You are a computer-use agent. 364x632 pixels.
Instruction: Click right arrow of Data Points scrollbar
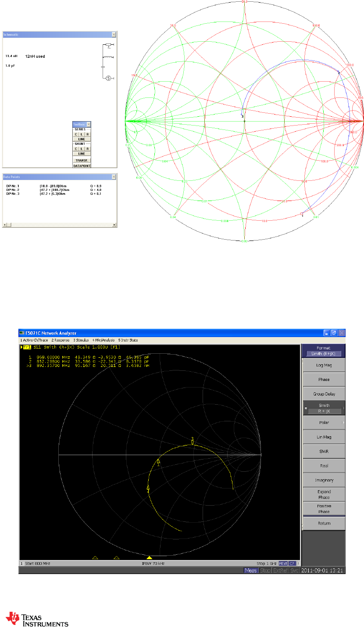[x=115, y=225]
